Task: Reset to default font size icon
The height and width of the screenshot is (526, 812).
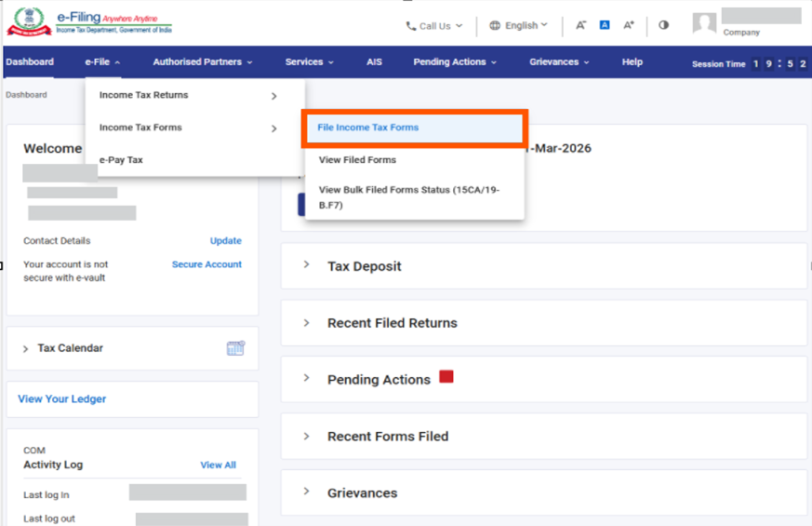Action: point(605,25)
